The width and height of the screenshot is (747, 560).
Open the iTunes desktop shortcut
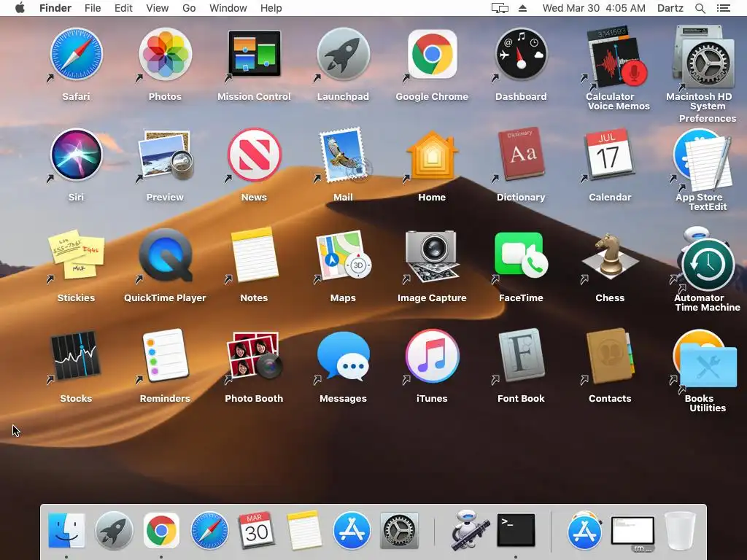pyautogui.click(x=432, y=356)
